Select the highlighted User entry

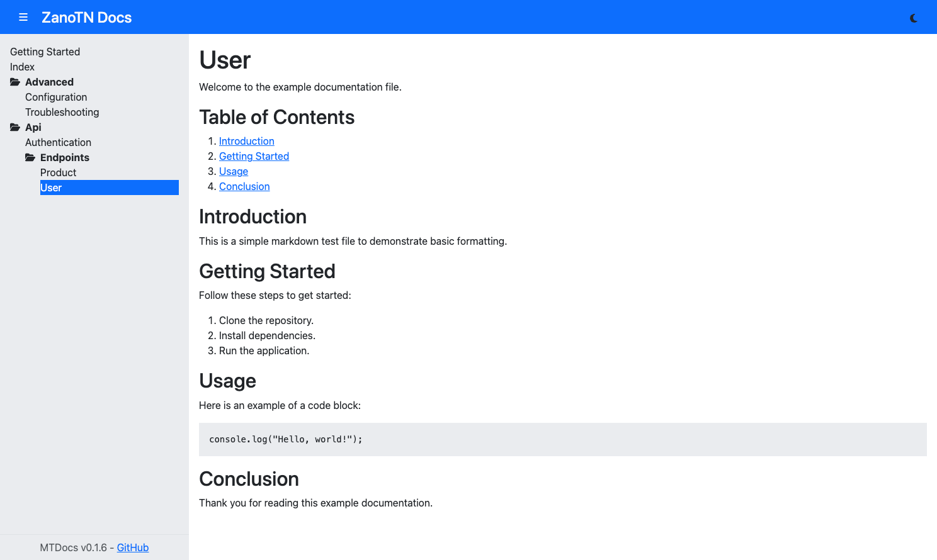51,188
